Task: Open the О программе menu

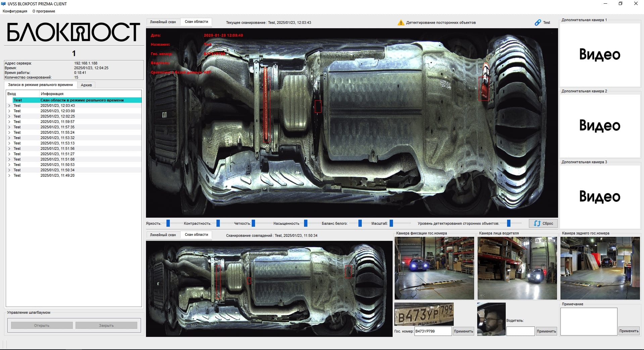Action: pos(44,11)
